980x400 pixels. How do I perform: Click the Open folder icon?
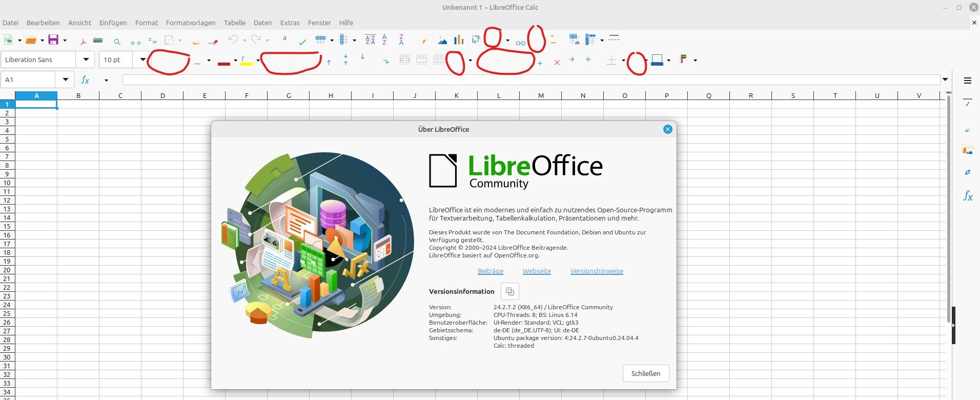pos(31,40)
